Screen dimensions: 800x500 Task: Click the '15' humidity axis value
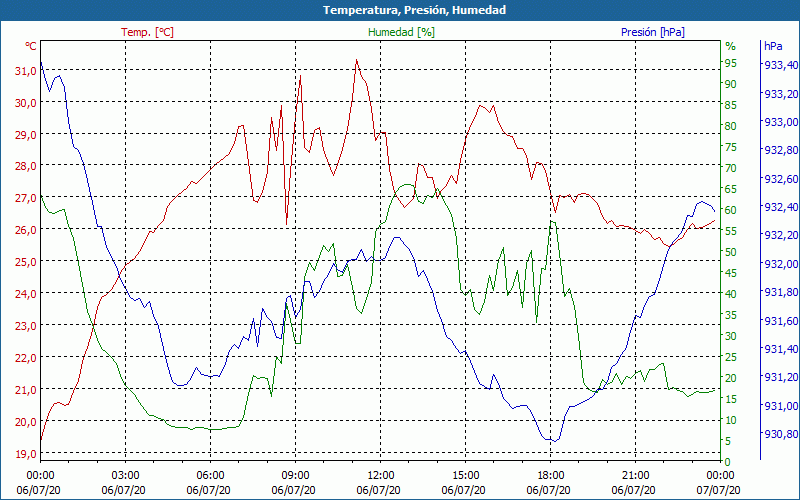(x=731, y=399)
